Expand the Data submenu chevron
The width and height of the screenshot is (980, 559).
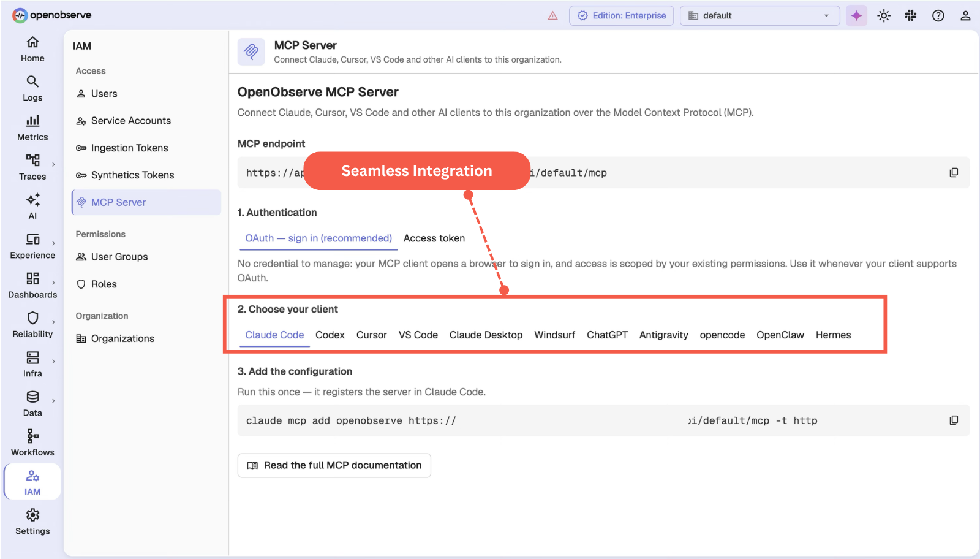(x=53, y=401)
